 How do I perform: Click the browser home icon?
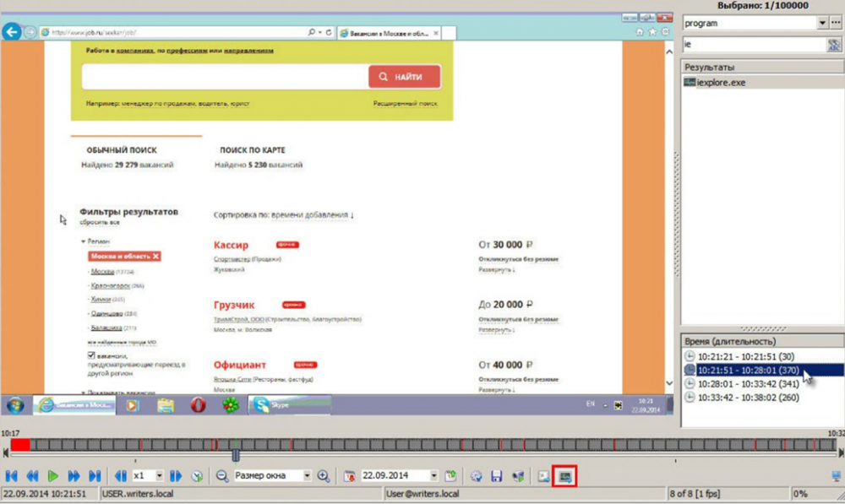[640, 32]
